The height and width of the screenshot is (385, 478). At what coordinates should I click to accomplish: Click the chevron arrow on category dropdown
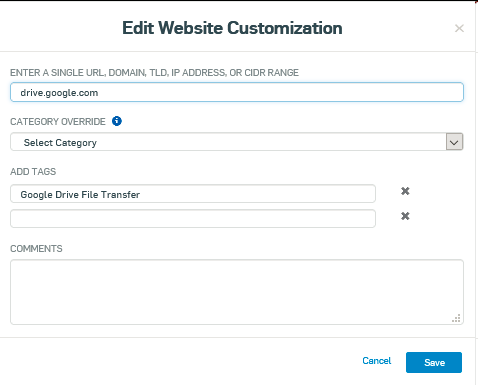tap(454, 142)
